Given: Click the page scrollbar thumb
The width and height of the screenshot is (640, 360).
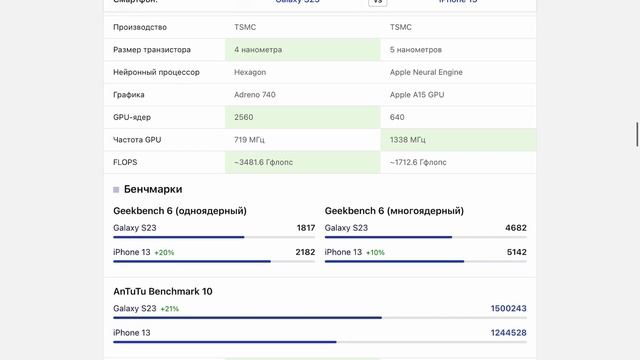Looking at the screenshot, I should 637,134.
